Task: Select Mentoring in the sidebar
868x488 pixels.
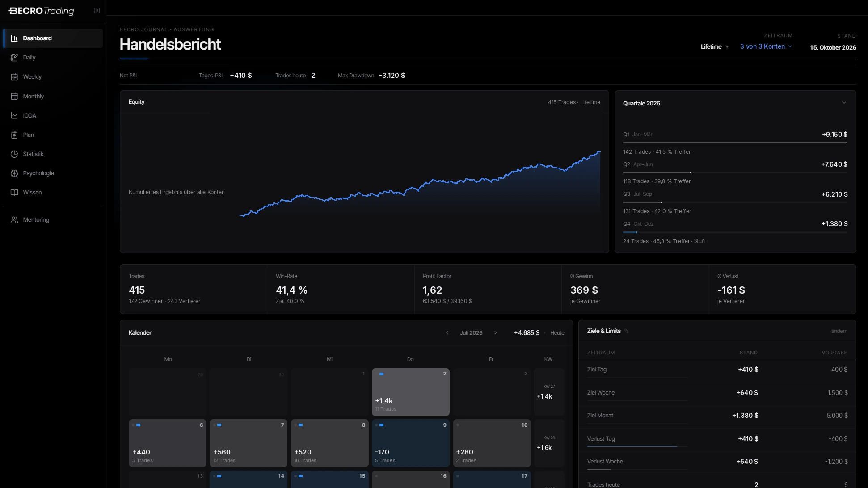Action: [x=53, y=220]
